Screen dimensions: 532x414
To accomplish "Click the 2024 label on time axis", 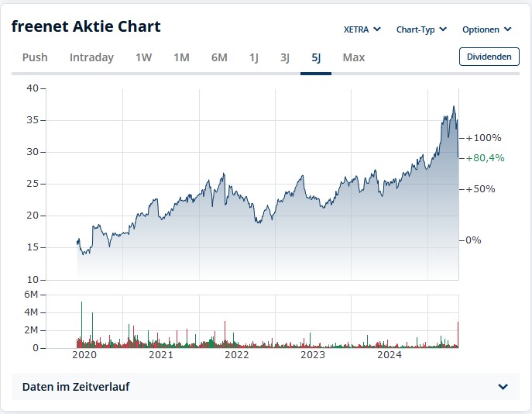I will (390, 355).
